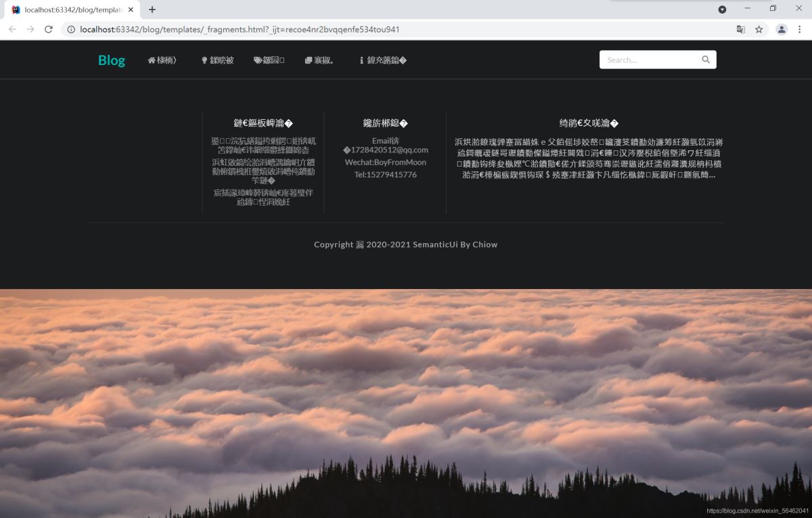The width and height of the screenshot is (812, 518).
Task: Click the lightbulb icon in the navigation bar
Action: 204,60
